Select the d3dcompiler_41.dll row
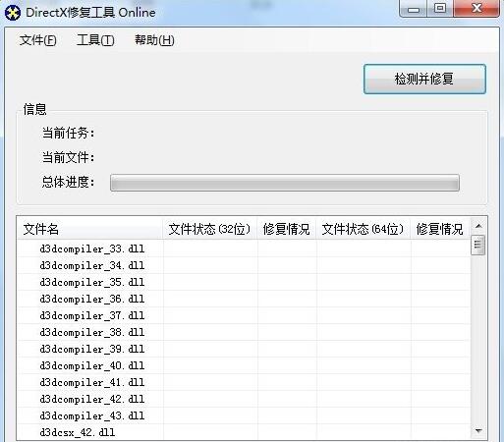Viewport: 504px width, 442px height. tap(244, 382)
